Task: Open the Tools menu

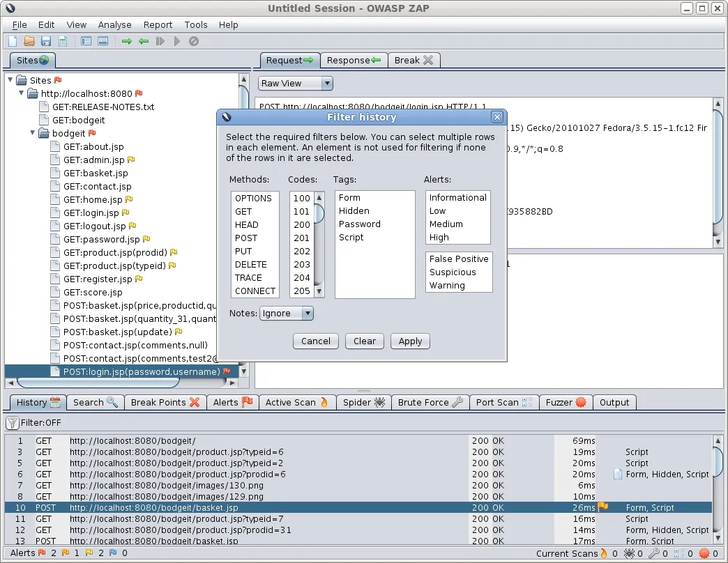Action: point(195,24)
